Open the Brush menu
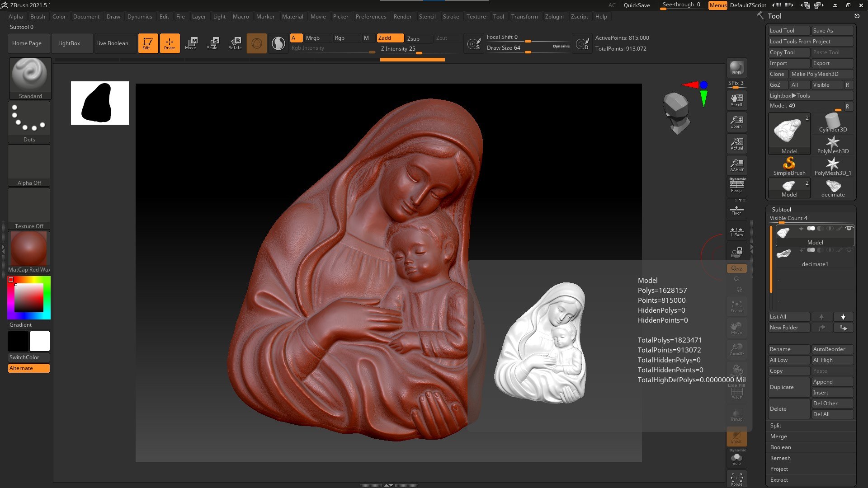This screenshot has width=868, height=488. coord(38,17)
